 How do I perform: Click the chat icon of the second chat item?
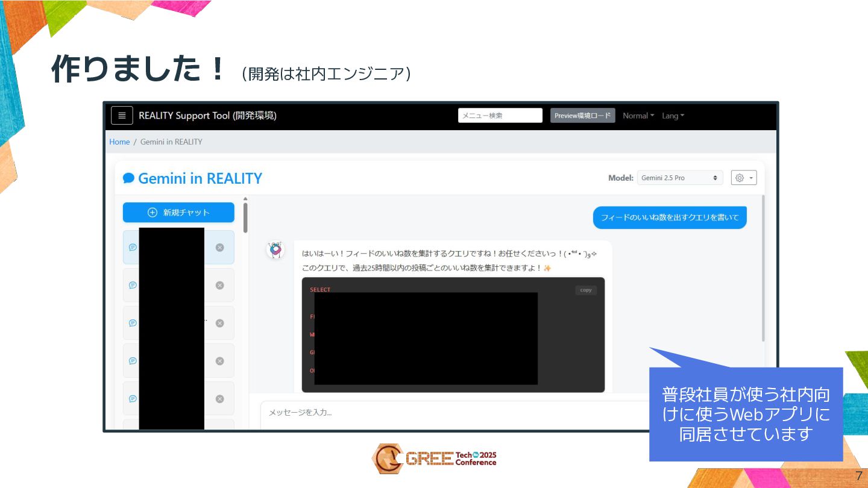coord(133,285)
